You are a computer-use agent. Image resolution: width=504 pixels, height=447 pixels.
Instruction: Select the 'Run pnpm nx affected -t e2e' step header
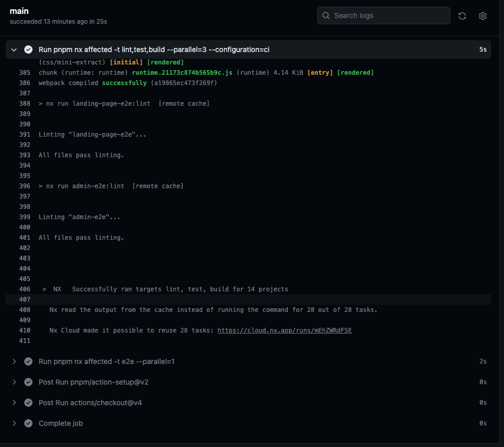[107, 361]
